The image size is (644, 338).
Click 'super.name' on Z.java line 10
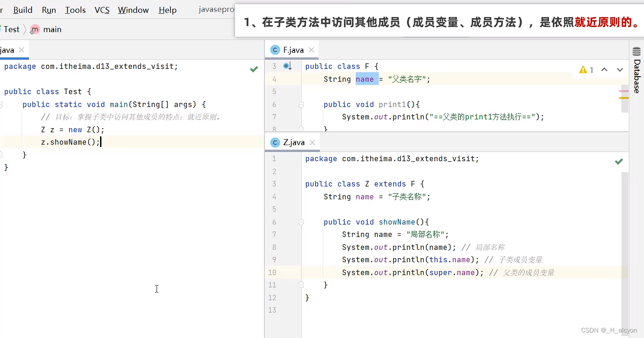[452, 272]
